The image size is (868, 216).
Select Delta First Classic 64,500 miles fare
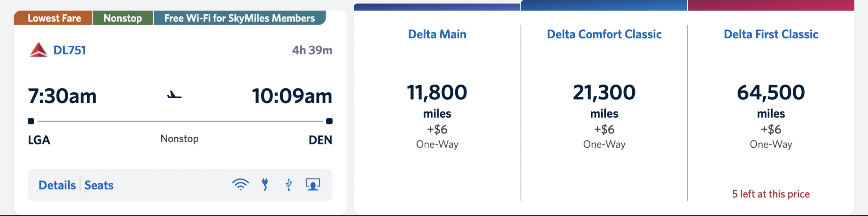point(771,92)
